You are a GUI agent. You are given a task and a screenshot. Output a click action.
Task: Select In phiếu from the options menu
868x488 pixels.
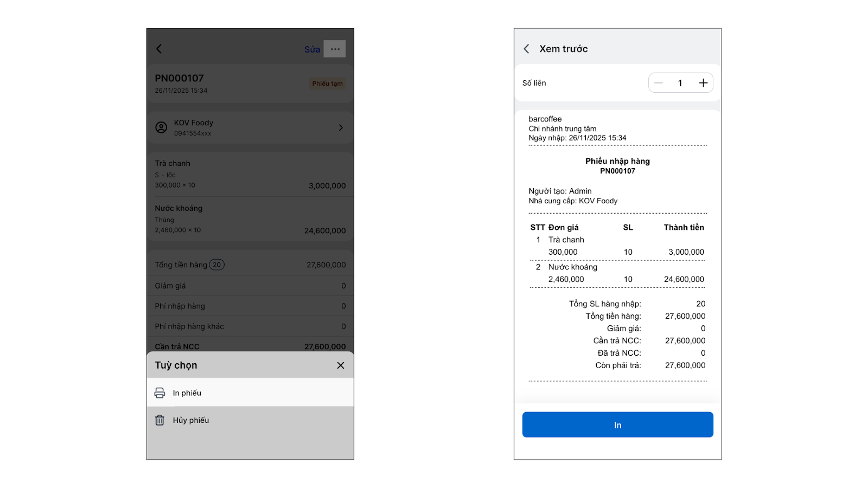(250, 393)
